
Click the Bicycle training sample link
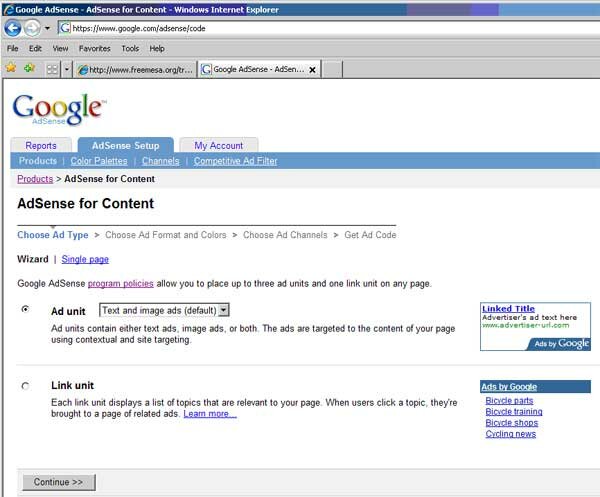point(514,412)
